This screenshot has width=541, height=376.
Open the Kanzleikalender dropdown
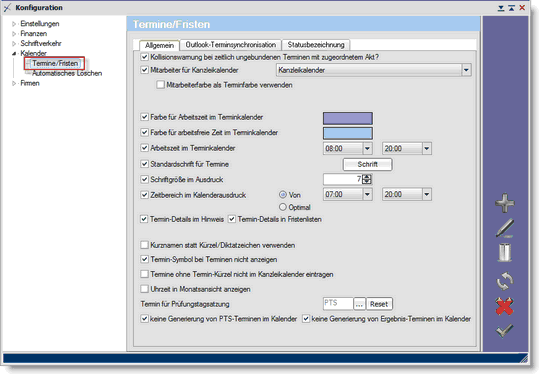pos(466,70)
